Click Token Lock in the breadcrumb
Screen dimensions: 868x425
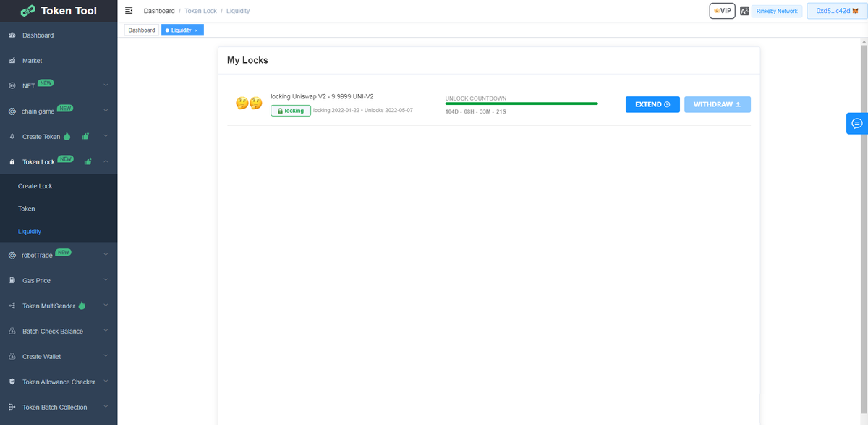click(x=200, y=12)
